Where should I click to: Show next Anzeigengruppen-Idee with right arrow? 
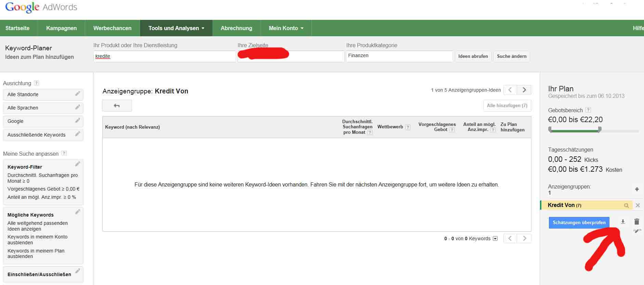point(524,90)
